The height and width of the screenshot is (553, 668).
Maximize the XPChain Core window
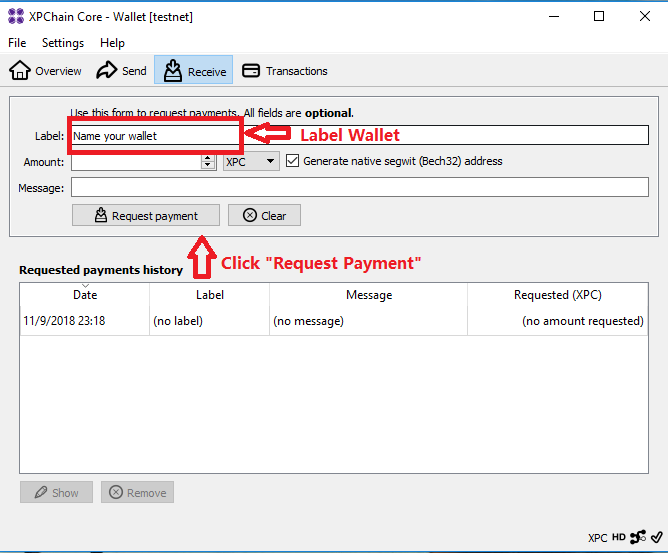pos(599,17)
